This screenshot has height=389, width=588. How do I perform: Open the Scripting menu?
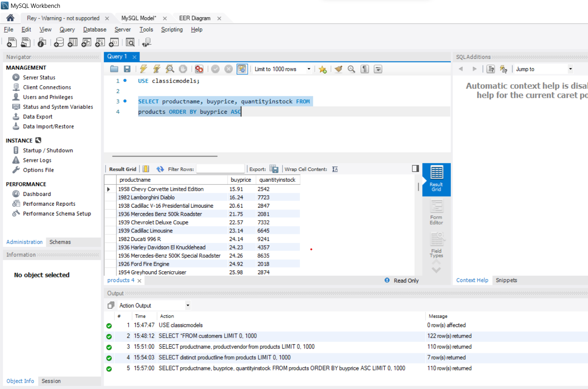[172, 29]
